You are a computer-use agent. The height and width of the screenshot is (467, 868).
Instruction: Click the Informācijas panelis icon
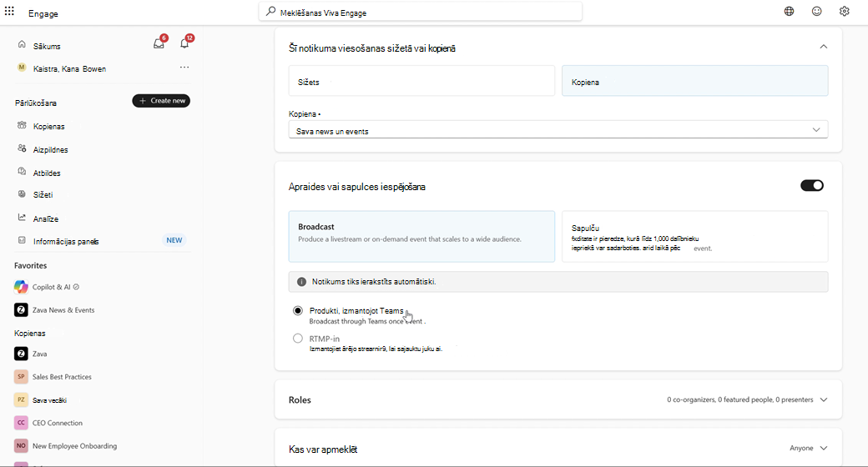(22, 240)
